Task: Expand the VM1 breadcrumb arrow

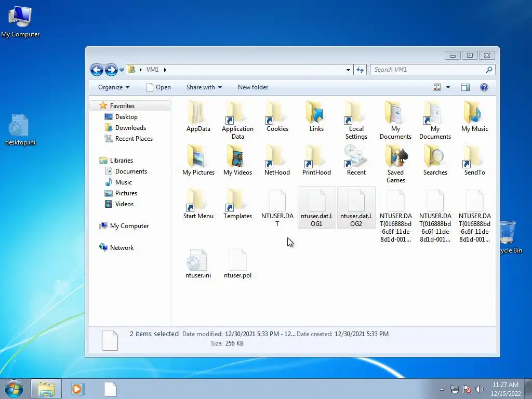Action: click(x=165, y=70)
